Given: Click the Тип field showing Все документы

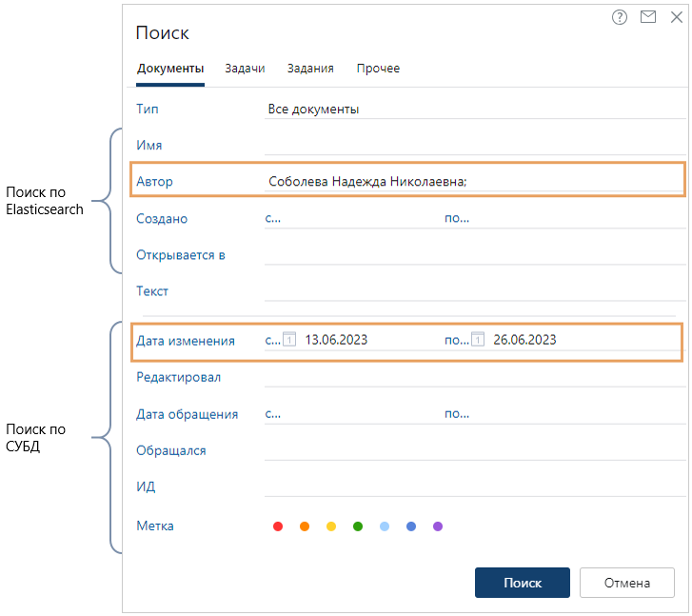Looking at the screenshot, I should pos(471,109).
